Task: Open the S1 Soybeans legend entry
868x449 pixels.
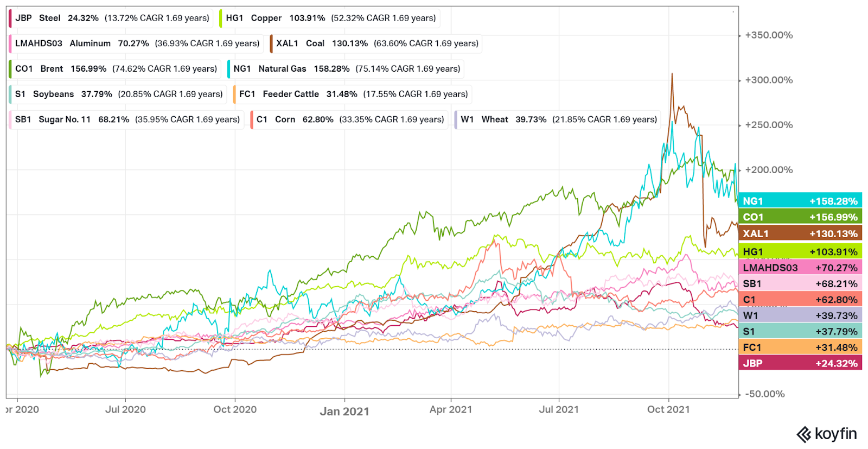Action: 117,94
